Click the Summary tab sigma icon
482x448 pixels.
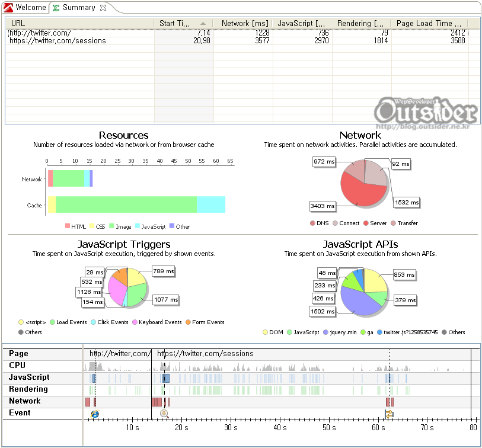click(x=56, y=8)
